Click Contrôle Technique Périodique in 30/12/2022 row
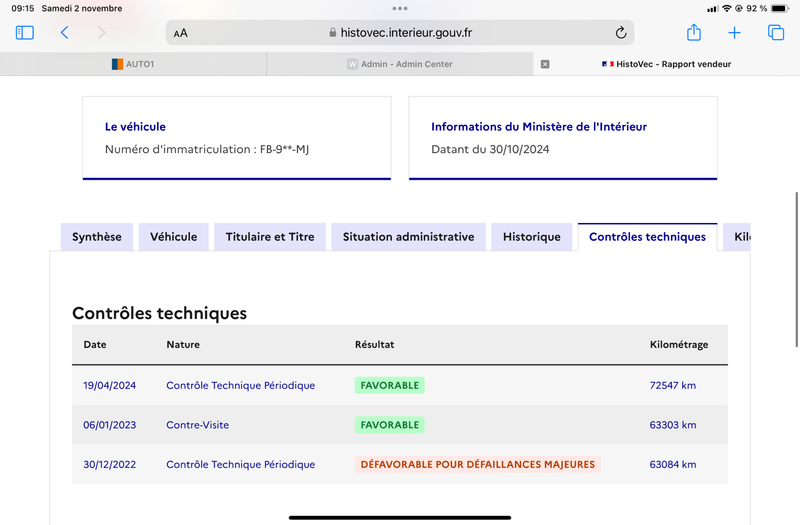 [x=240, y=464]
